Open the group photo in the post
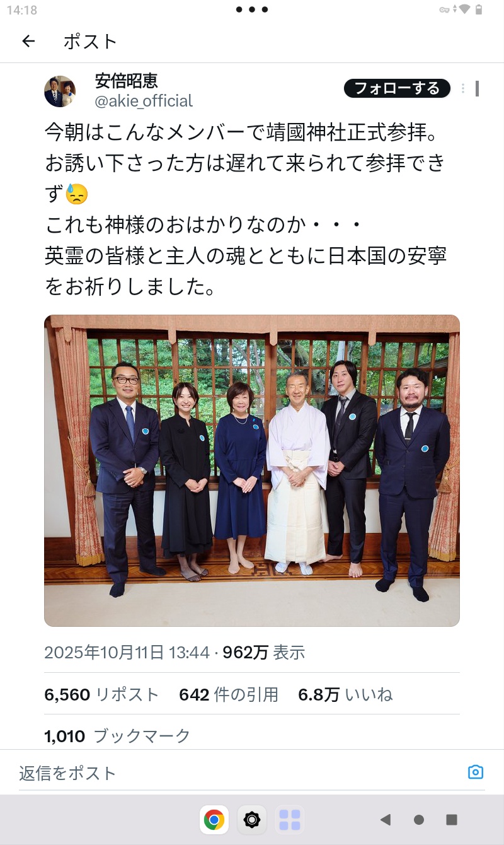 [x=252, y=470]
